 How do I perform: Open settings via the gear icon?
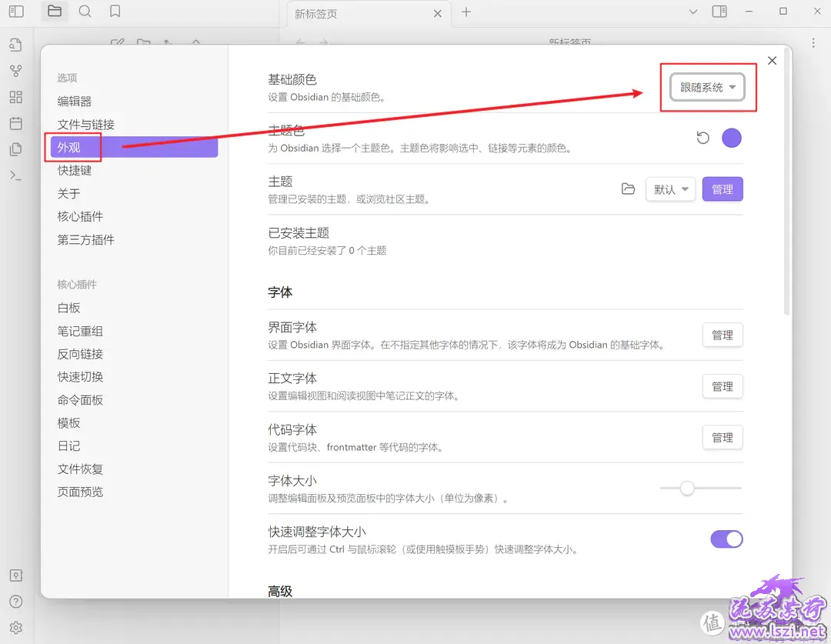coord(16,628)
